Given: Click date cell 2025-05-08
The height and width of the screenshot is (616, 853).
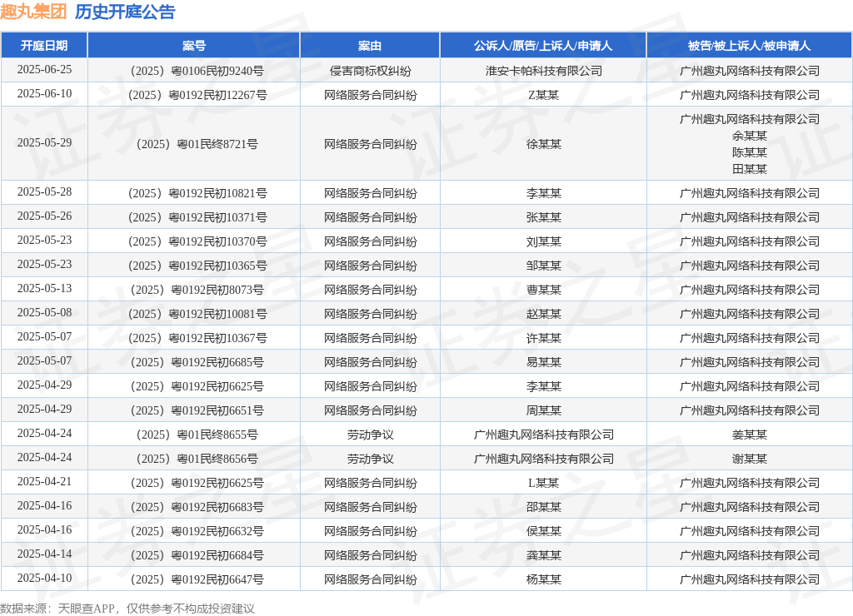Looking at the screenshot, I should [x=44, y=313].
